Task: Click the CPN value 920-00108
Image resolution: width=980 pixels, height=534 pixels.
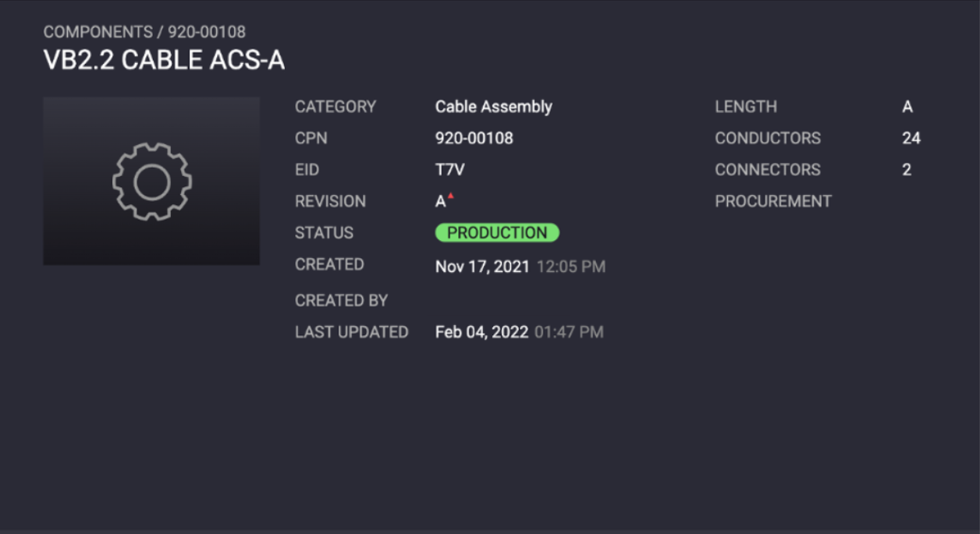Action: point(474,138)
